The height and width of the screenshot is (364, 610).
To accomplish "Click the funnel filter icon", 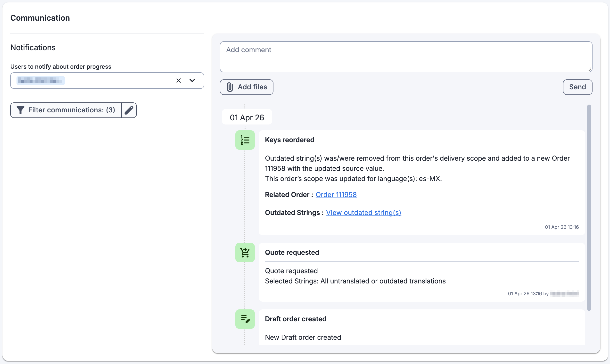I will [x=20, y=110].
